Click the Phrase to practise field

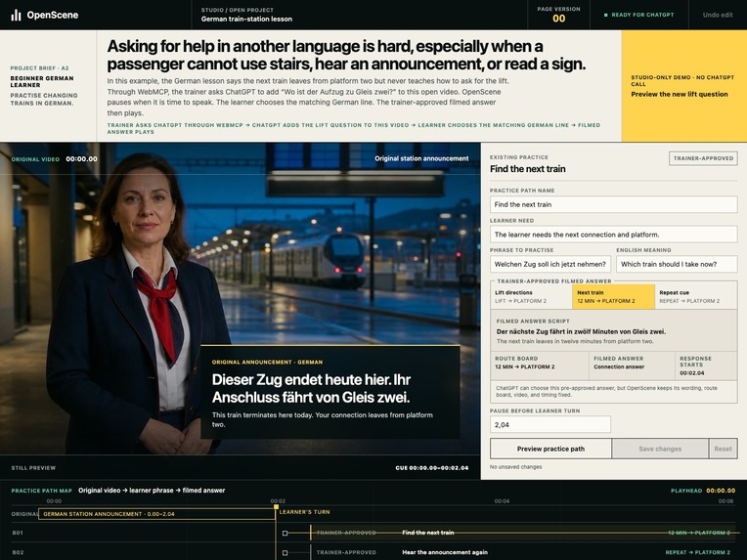pyautogui.click(x=550, y=264)
